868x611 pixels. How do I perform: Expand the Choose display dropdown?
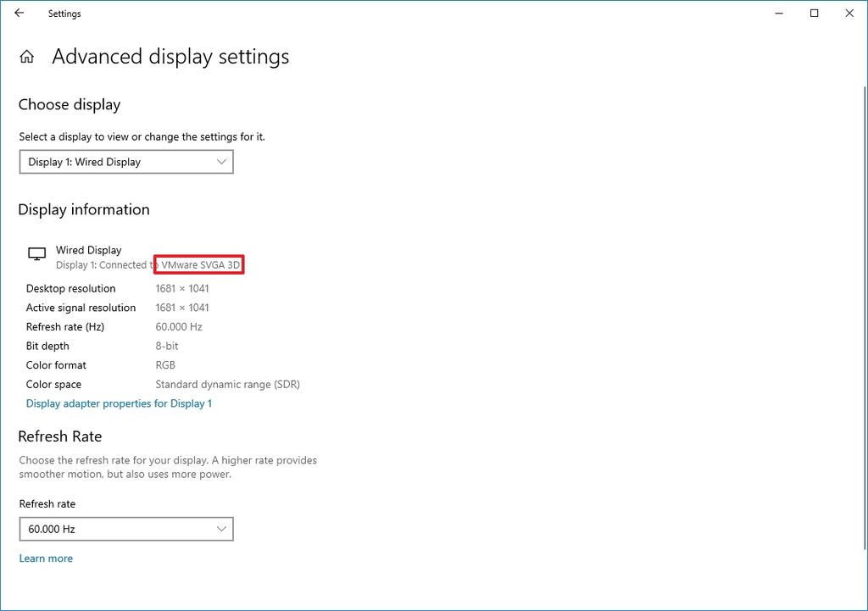pyautogui.click(x=125, y=161)
